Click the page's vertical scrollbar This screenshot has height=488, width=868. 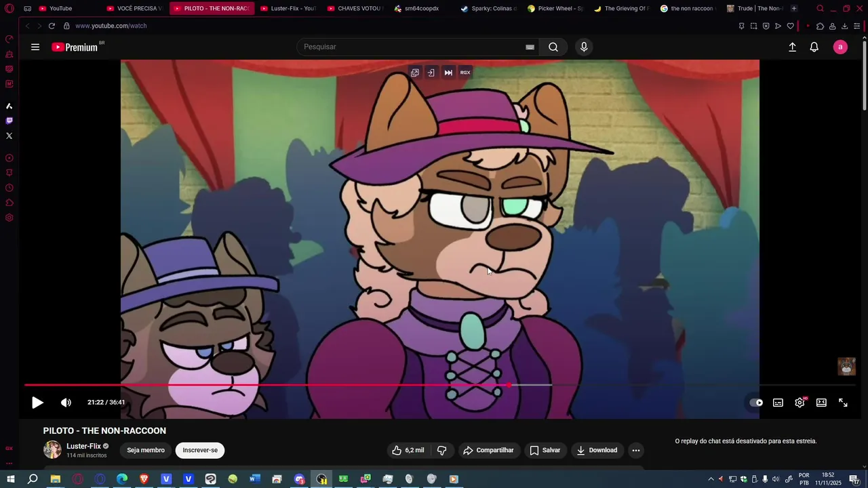(x=865, y=75)
